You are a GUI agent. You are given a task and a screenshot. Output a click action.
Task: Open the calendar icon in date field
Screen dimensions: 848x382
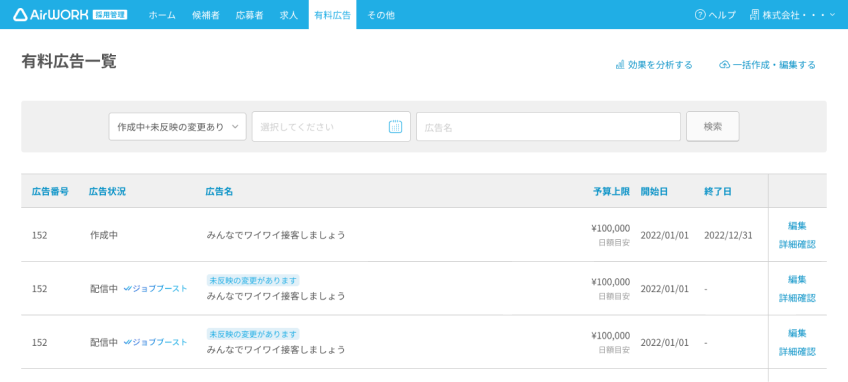click(x=395, y=127)
